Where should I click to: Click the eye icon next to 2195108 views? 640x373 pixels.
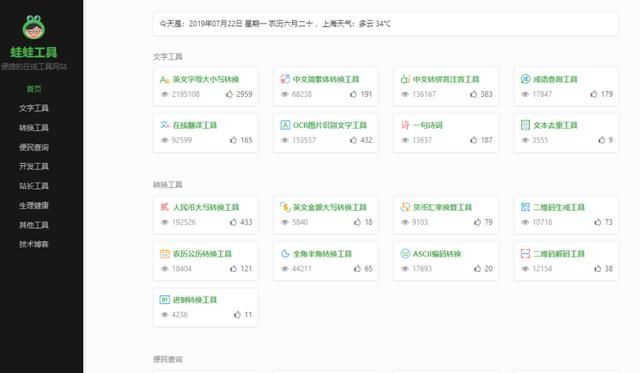pos(164,94)
